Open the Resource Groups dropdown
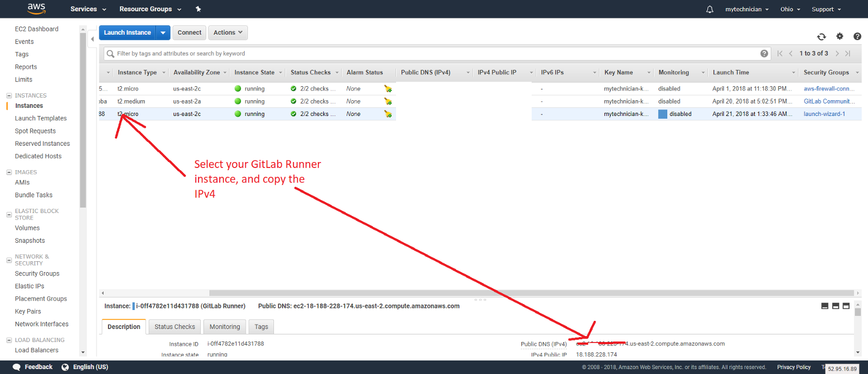The image size is (868, 374). [x=150, y=9]
